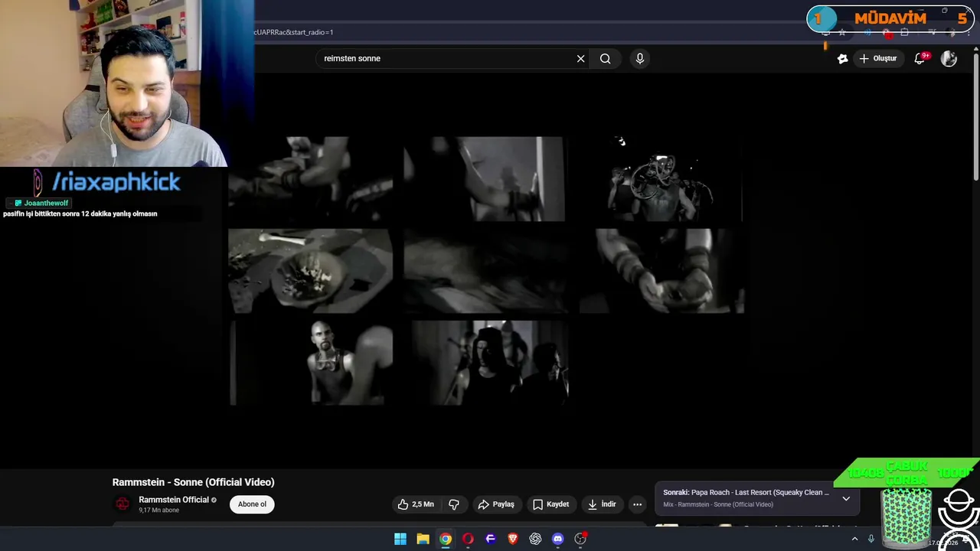
Task: Open the ChatGPT taskbar icon
Action: pyautogui.click(x=535, y=539)
